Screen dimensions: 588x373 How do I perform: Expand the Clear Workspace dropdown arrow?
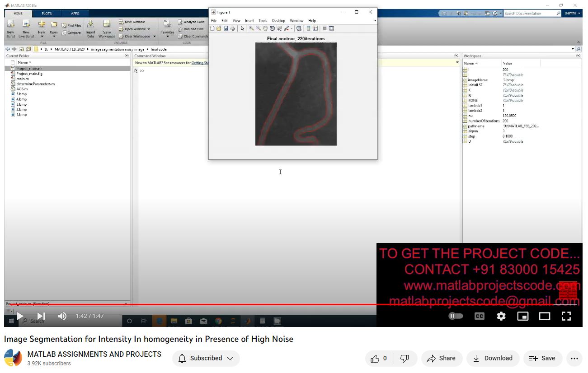[x=154, y=37]
